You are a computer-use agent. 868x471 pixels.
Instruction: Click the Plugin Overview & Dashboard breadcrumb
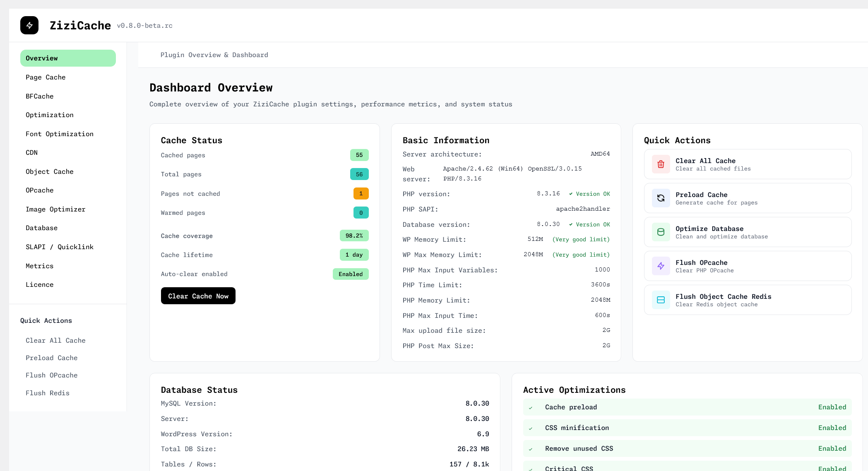[214, 55]
